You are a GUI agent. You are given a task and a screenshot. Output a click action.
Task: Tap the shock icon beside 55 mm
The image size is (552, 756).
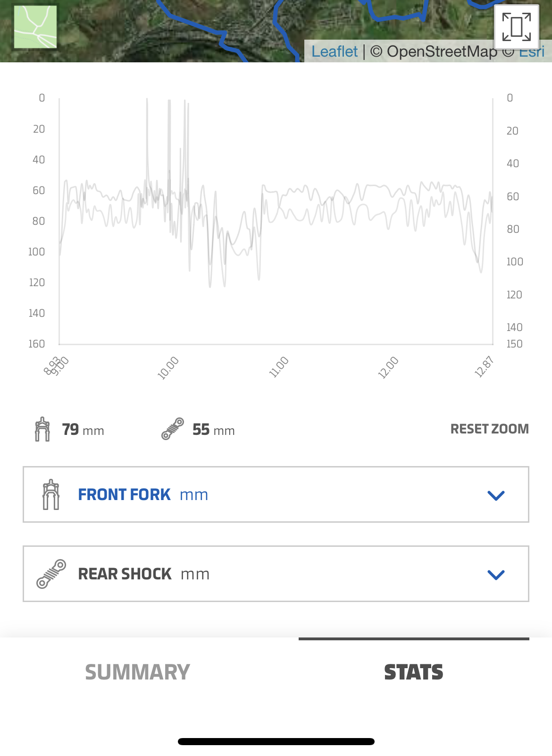172,429
